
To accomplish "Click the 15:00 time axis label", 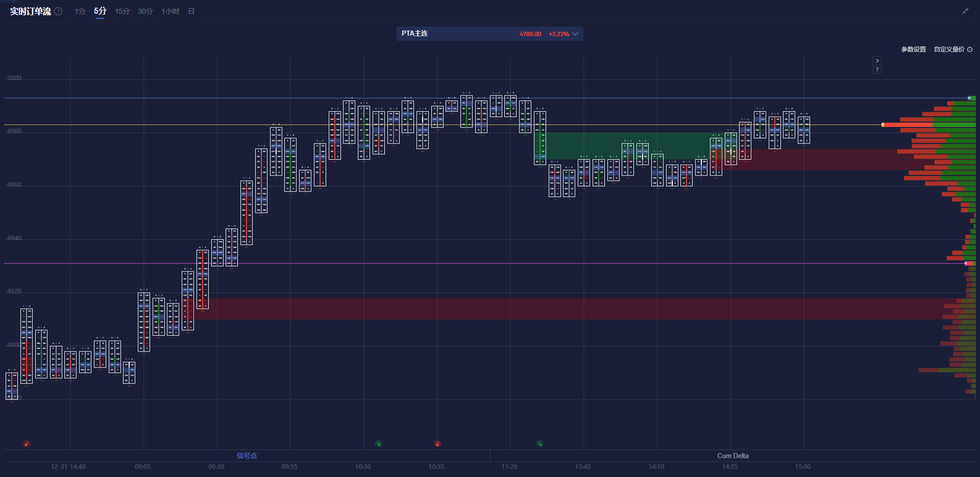I will [x=803, y=467].
